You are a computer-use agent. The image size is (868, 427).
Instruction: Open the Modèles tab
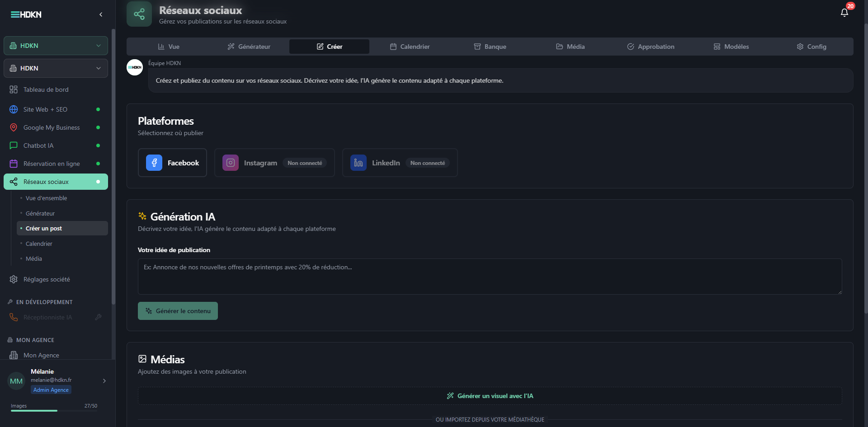731,47
